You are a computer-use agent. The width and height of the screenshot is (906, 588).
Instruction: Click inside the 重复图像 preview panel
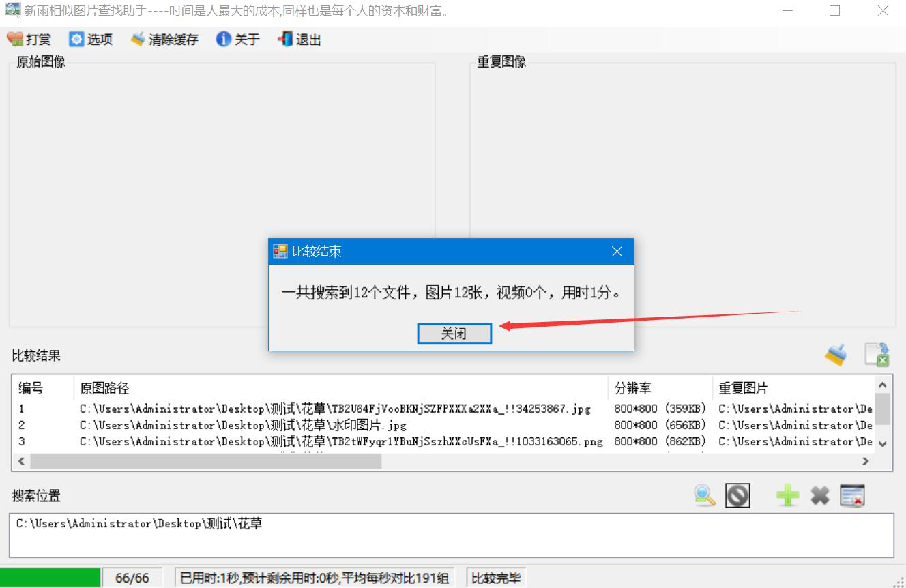coord(682,194)
